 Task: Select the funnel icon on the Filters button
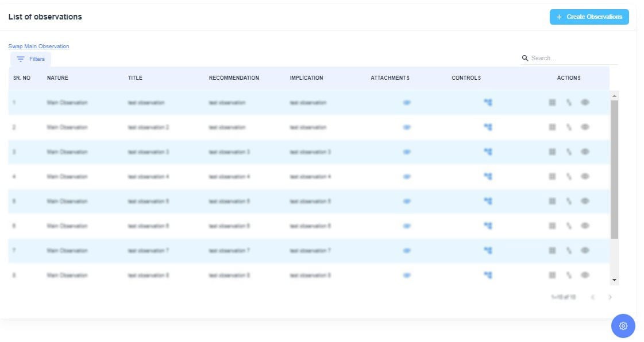coord(21,59)
